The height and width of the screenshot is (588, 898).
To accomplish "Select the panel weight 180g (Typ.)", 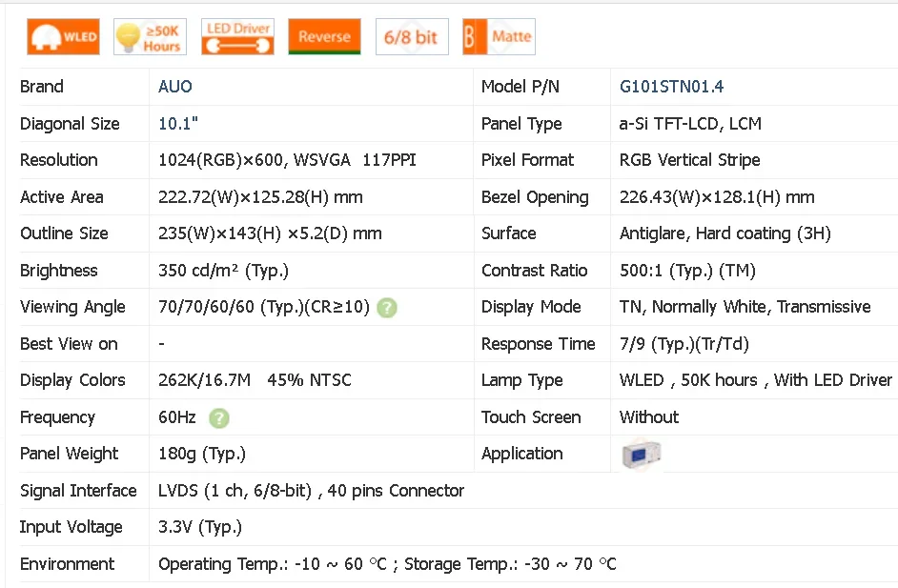I will click(202, 454).
